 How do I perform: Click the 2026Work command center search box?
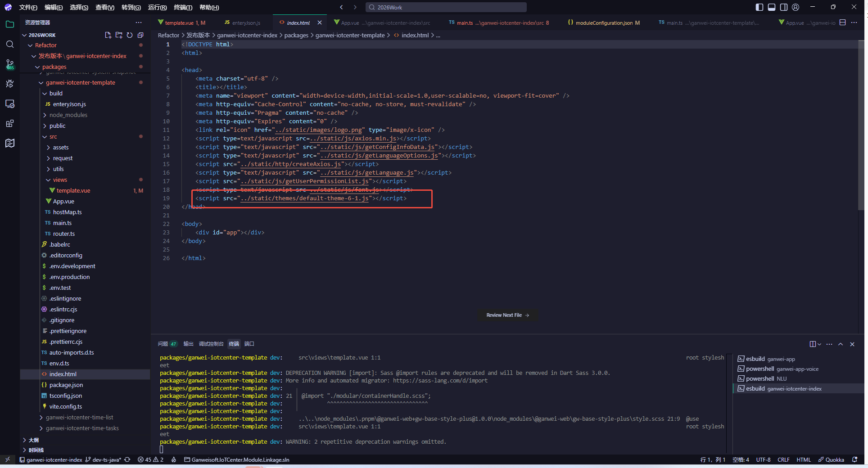(x=446, y=7)
